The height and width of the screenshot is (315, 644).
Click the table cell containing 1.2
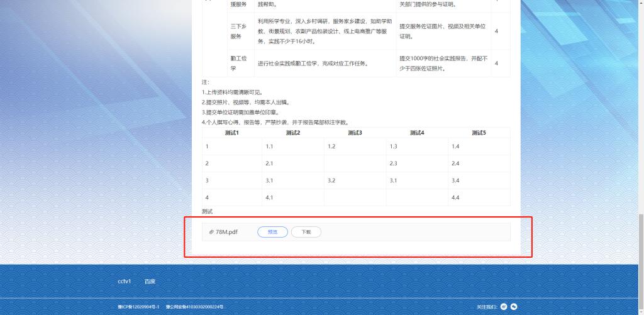[355, 146]
